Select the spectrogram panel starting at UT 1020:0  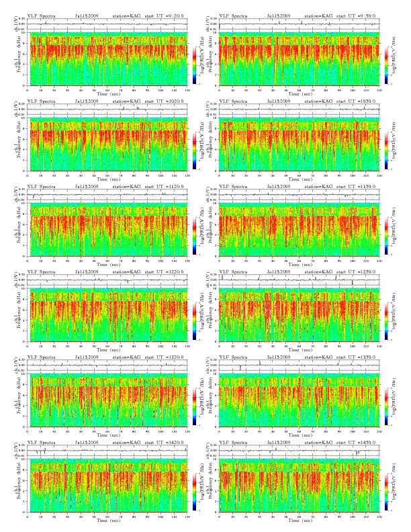(x=107, y=144)
